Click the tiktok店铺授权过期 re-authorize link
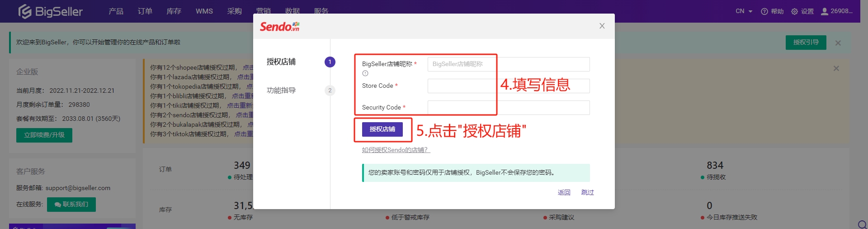The height and width of the screenshot is (229, 868). point(243,134)
